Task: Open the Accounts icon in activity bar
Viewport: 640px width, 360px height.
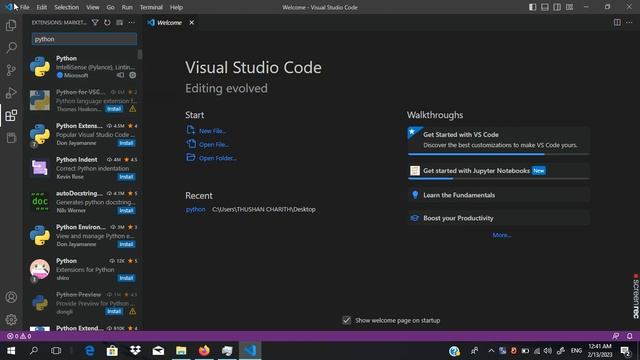Action: [11, 297]
